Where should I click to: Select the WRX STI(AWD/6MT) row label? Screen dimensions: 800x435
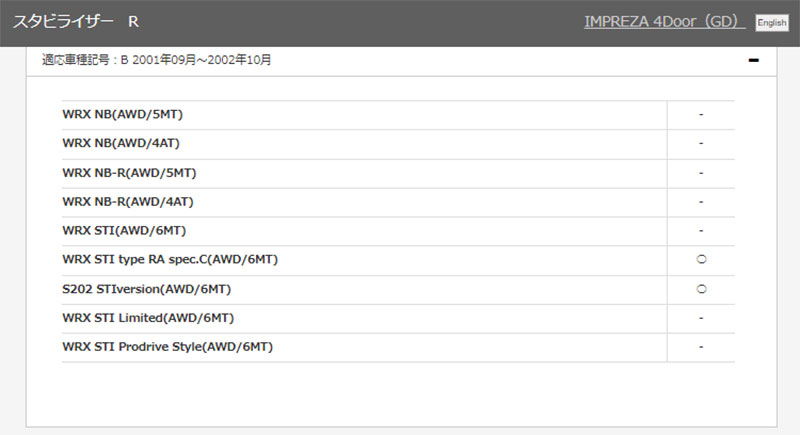tap(124, 231)
